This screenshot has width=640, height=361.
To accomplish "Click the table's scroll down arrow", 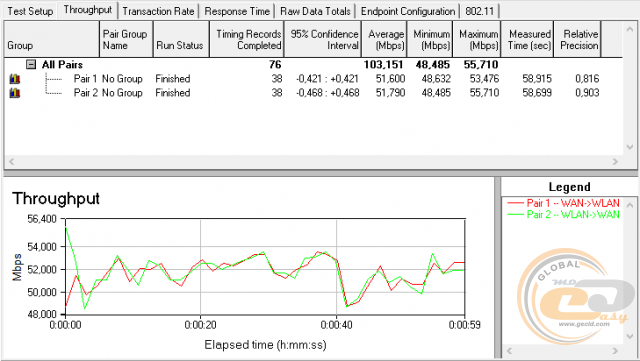I will pos(629,147).
